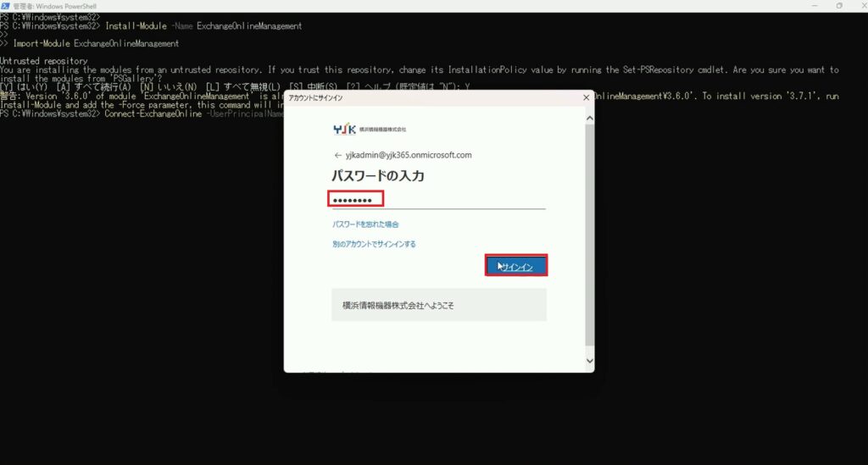868x465 pixels.
Task: Click 'Untrusted repository' line in PowerShell
Action: [x=44, y=61]
